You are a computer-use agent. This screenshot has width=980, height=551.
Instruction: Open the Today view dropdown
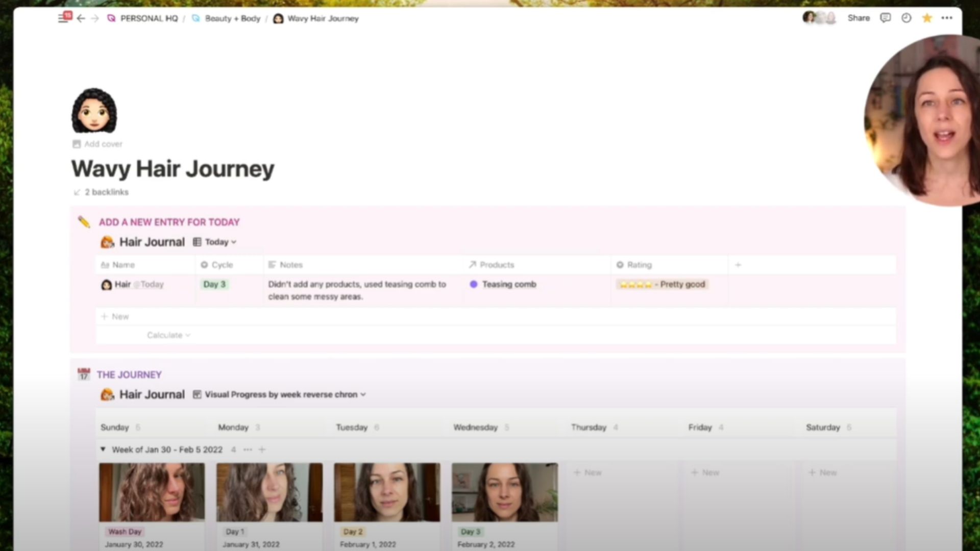pos(220,242)
